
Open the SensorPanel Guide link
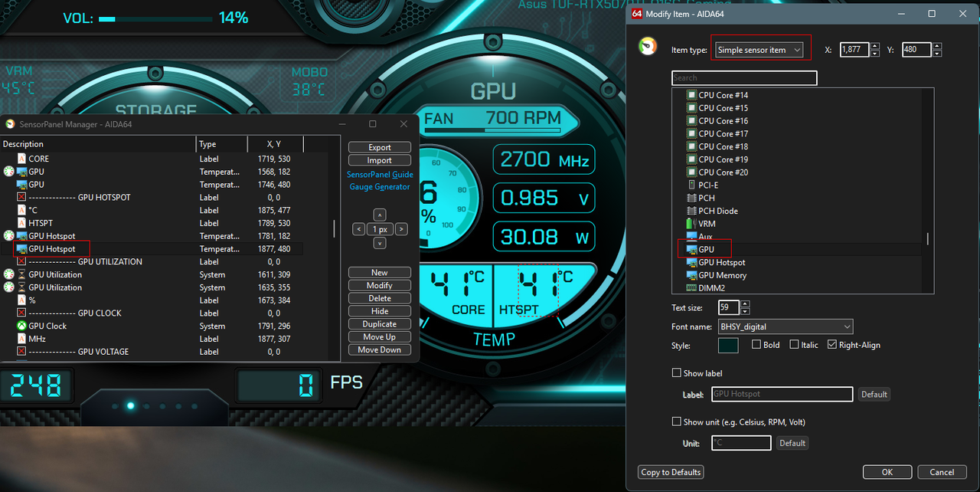point(380,175)
